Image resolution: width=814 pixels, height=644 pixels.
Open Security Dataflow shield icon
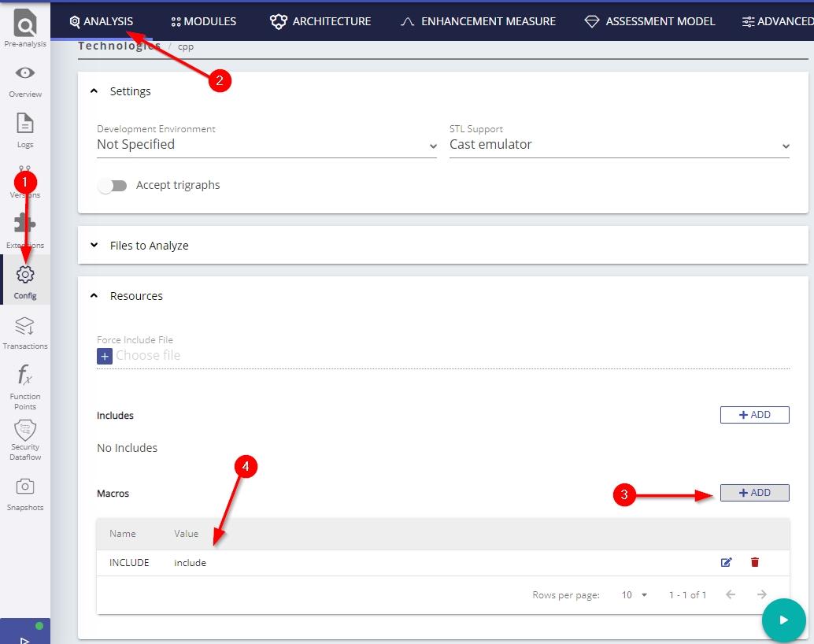tap(25, 430)
